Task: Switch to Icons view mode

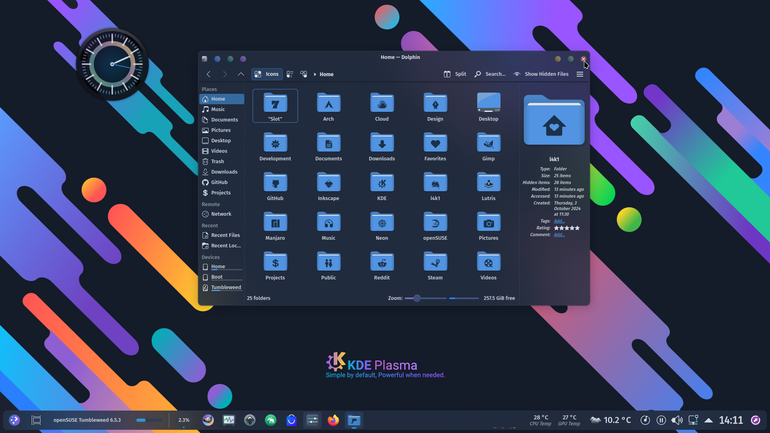Action: point(267,74)
